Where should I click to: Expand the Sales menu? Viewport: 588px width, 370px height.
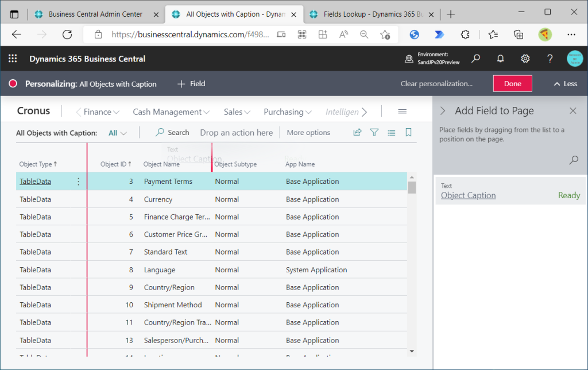coord(237,112)
